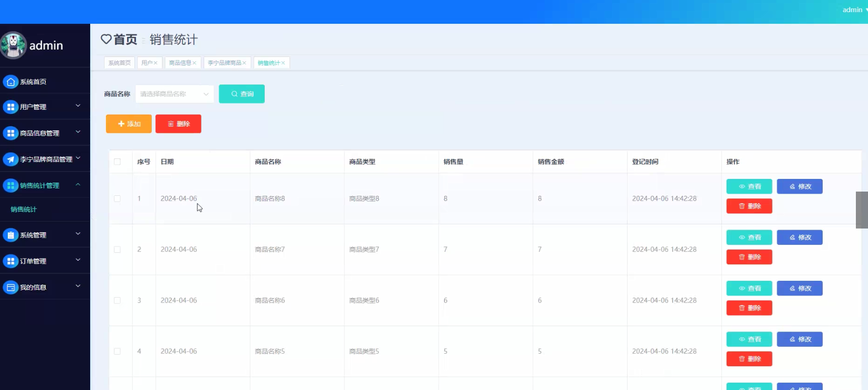Viewport: 868px width, 390px height.
Task: Click 修改 for row 商品名称5
Action: click(x=799, y=339)
